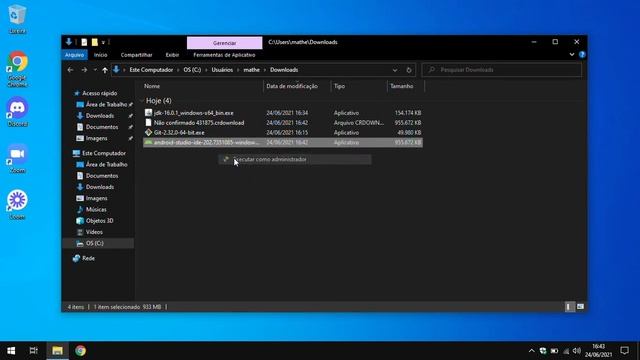
Task: Open recent locations dropdown arrow
Action: [x=95, y=70]
